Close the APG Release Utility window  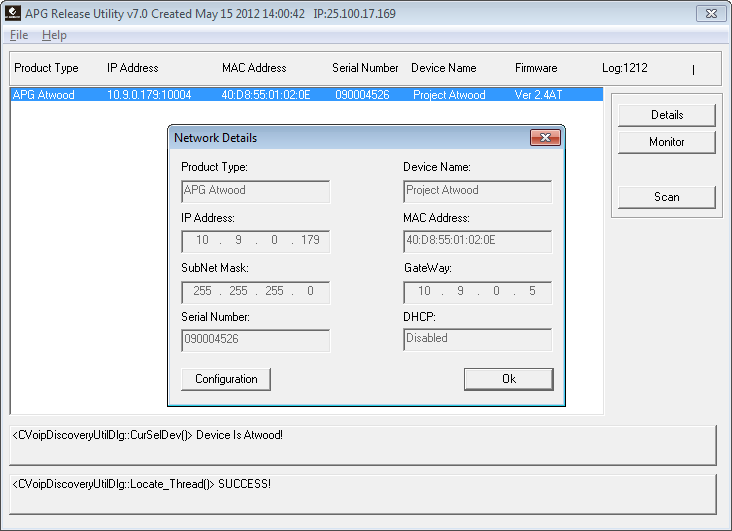click(711, 14)
